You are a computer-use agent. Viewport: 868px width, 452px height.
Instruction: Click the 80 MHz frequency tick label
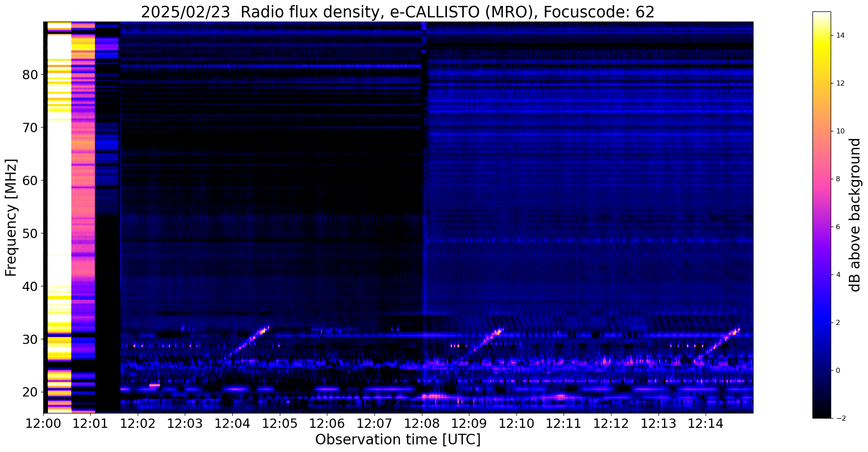coord(30,75)
